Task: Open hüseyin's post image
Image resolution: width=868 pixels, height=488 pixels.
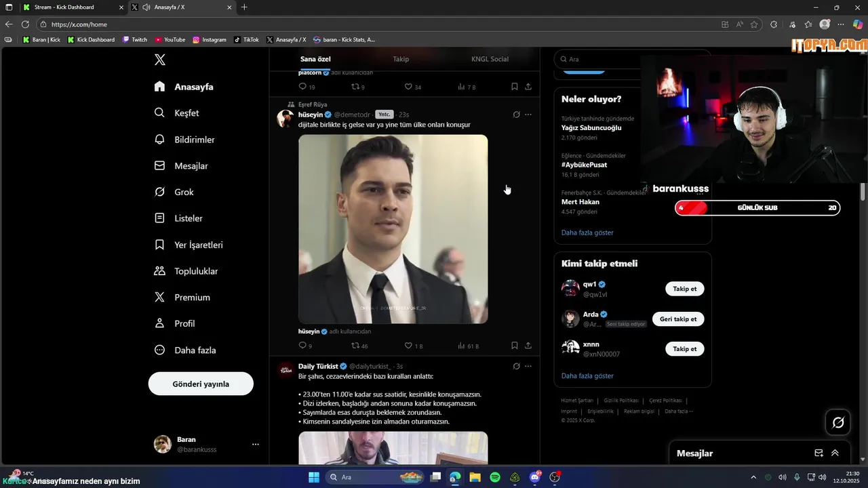Action: [393, 228]
